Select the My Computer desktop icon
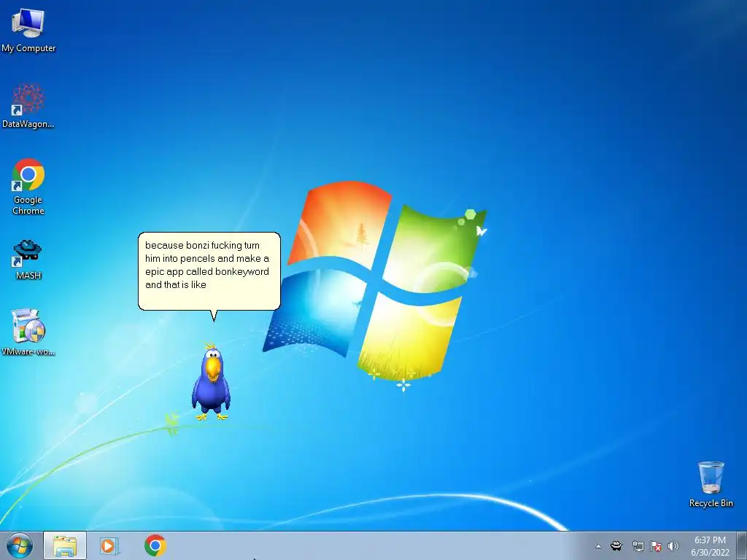 tap(28, 31)
